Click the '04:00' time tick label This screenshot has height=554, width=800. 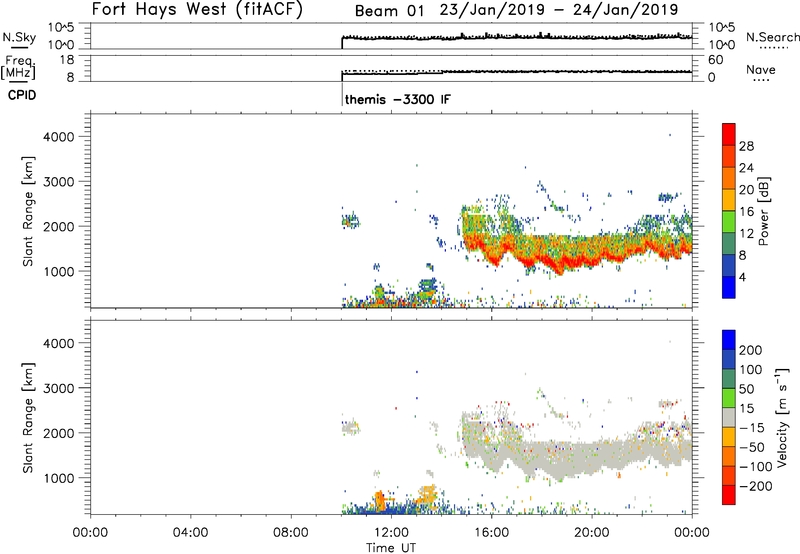[191, 533]
